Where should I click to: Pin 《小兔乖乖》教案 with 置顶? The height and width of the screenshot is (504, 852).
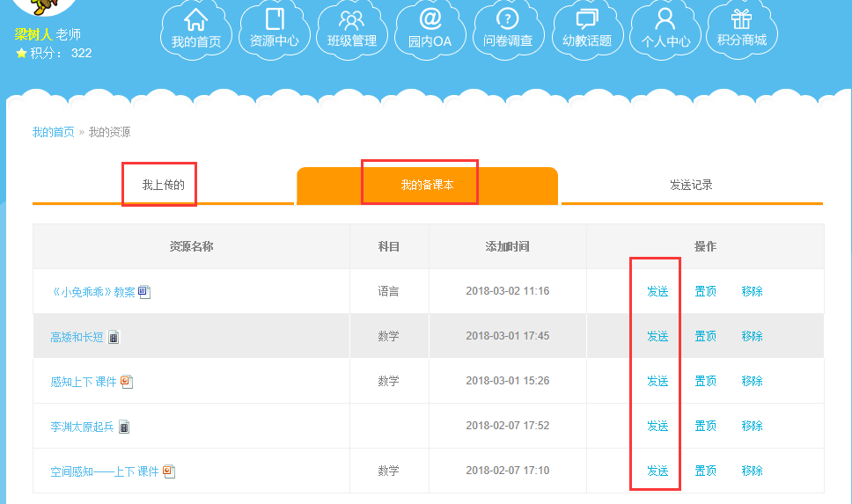pos(705,292)
